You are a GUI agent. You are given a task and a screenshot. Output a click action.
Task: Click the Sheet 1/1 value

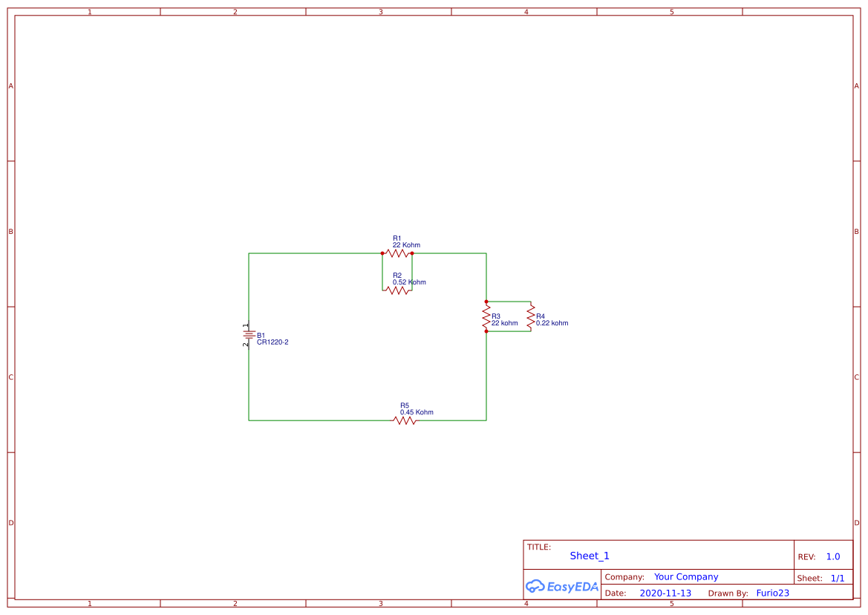pyautogui.click(x=838, y=577)
